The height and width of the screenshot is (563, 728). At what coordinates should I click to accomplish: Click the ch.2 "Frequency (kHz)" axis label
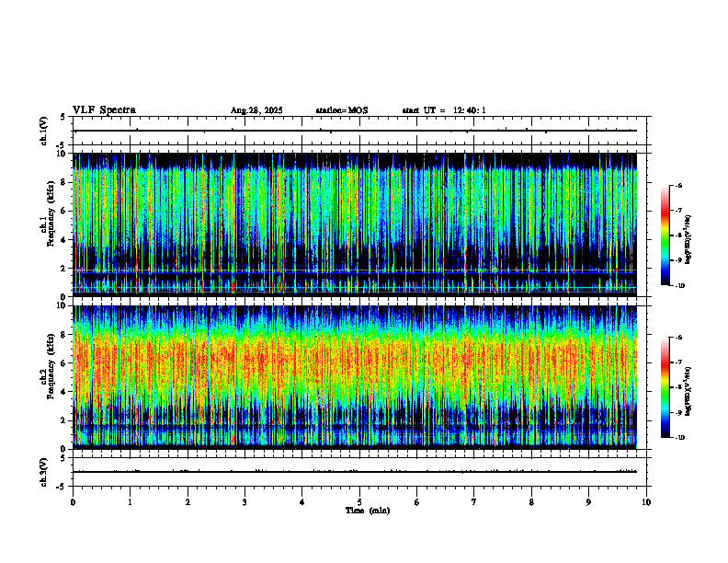pos(51,365)
